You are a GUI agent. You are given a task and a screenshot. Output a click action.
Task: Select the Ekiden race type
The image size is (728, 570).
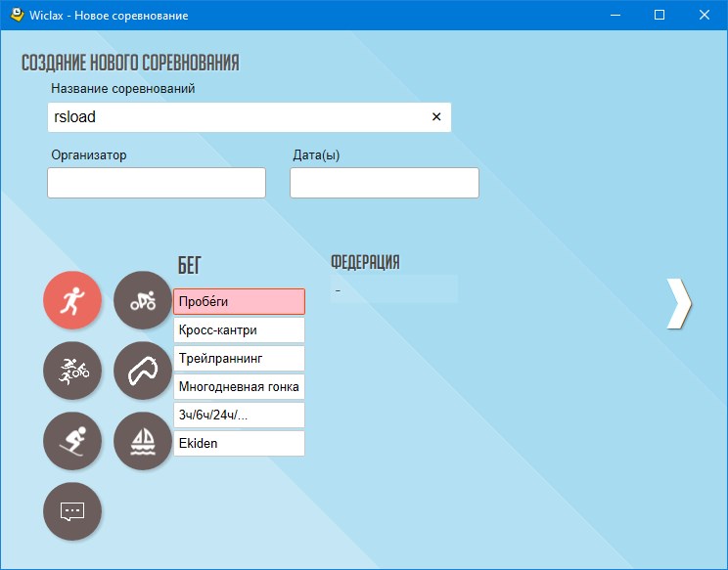tap(239, 443)
